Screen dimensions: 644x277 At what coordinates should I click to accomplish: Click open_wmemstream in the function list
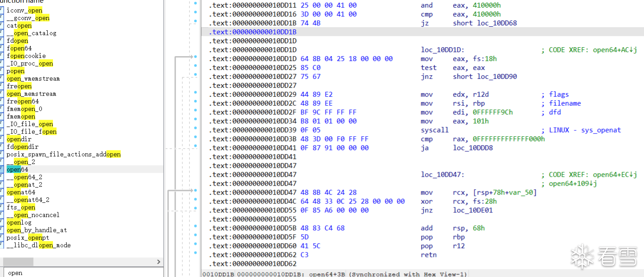[33, 78]
